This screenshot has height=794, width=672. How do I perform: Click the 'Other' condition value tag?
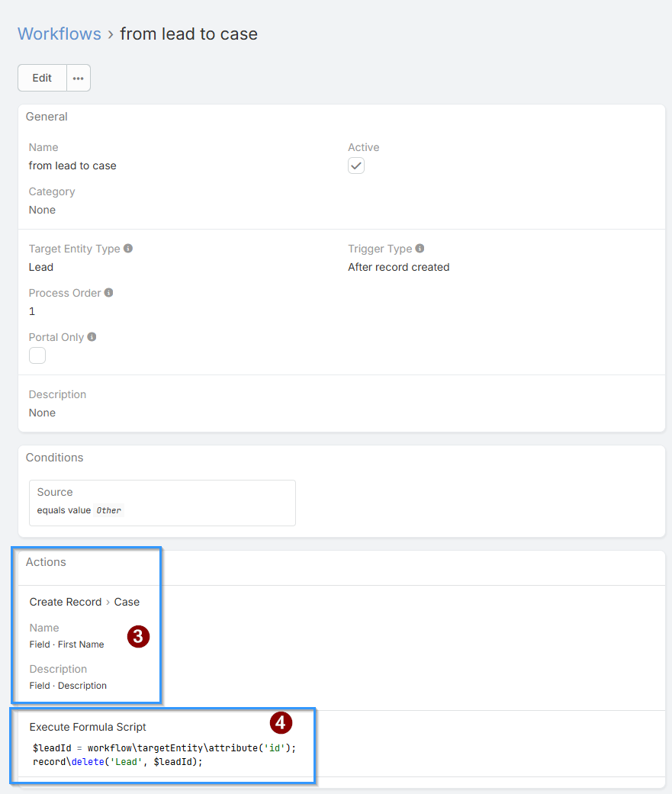click(109, 510)
